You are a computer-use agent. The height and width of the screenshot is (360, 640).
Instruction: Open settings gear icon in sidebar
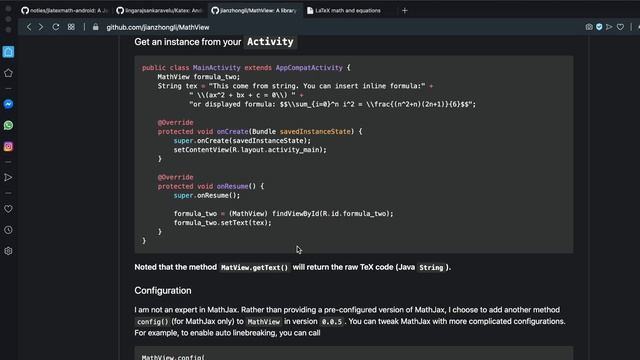pos(8,251)
